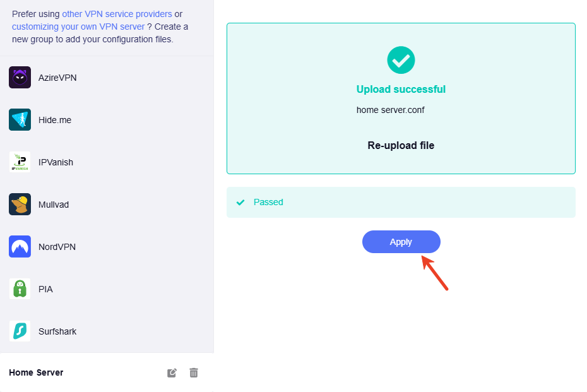Choose NordVPN from the provider list
Screen dimensions: 587x392
pyautogui.click(x=57, y=247)
